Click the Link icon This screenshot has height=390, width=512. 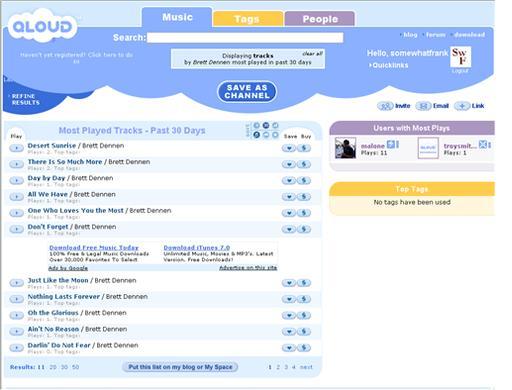(x=462, y=106)
